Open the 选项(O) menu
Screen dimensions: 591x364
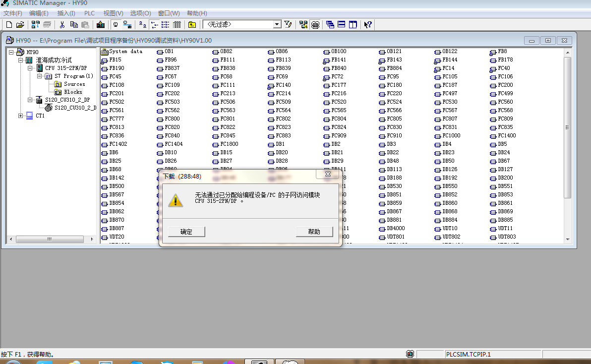tap(141, 13)
